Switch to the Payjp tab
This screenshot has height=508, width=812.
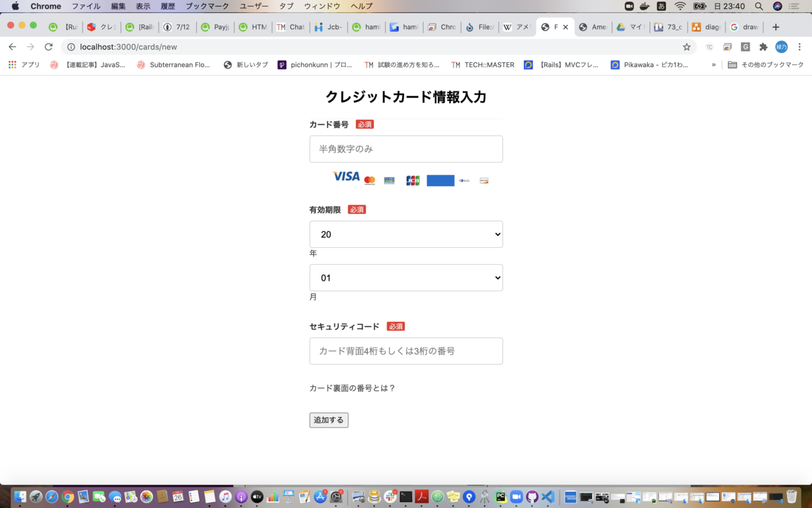(x=215, y=27)
